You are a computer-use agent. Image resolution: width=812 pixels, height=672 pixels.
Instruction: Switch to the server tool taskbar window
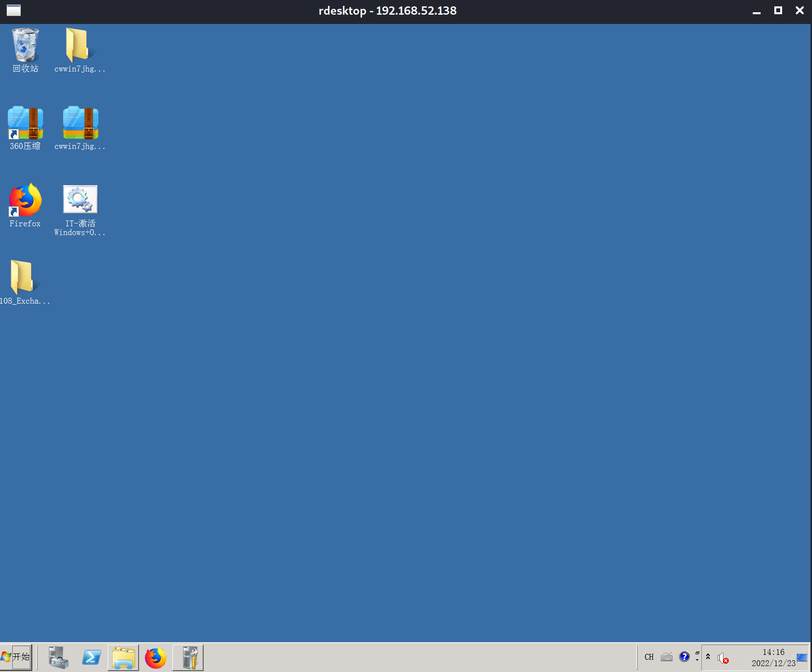pyautogui.click(x=188, y=657)
